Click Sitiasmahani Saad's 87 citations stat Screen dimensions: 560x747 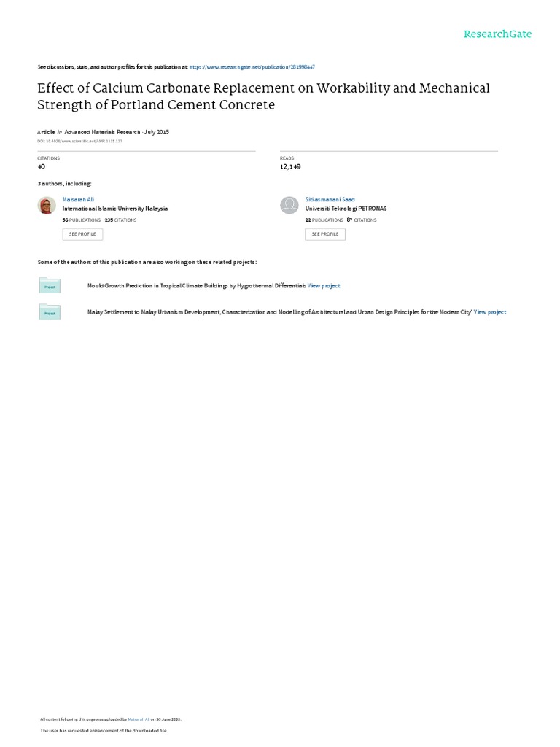pyautogui.click(x=362, y=220)
